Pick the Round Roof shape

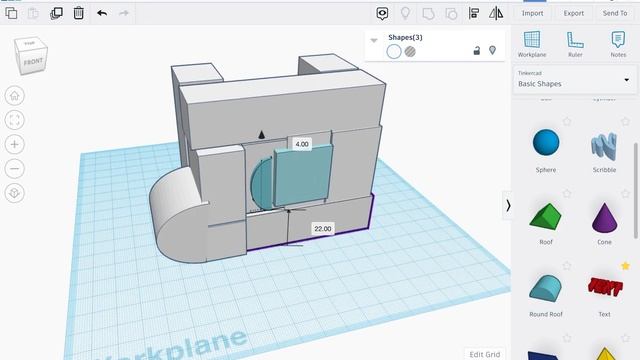tap(545, 288)
